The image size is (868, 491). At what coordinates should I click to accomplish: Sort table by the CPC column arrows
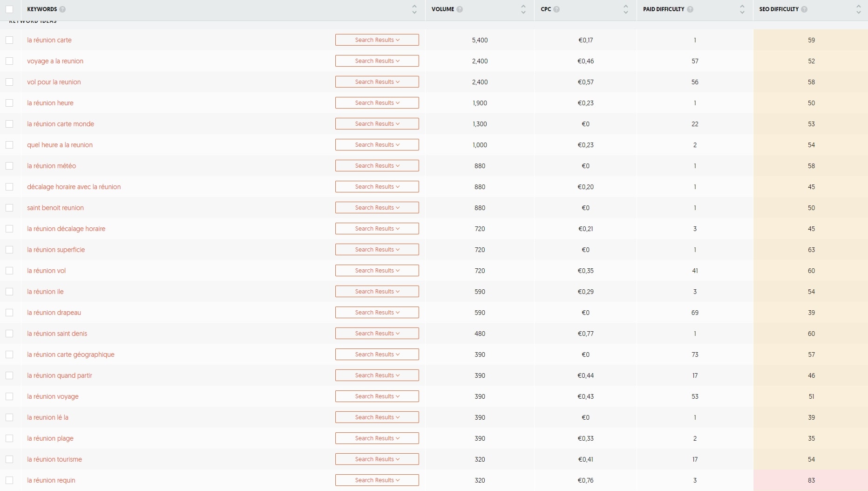point(626,9)
